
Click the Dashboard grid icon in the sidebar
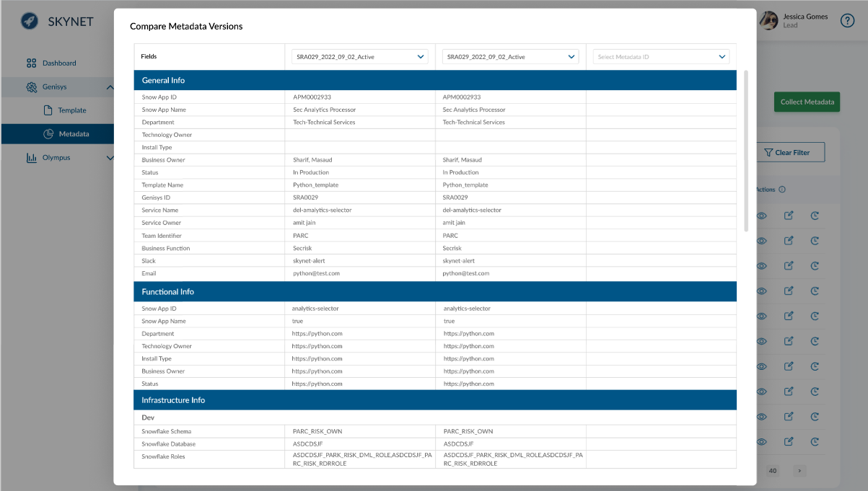[x=31, y=63]
